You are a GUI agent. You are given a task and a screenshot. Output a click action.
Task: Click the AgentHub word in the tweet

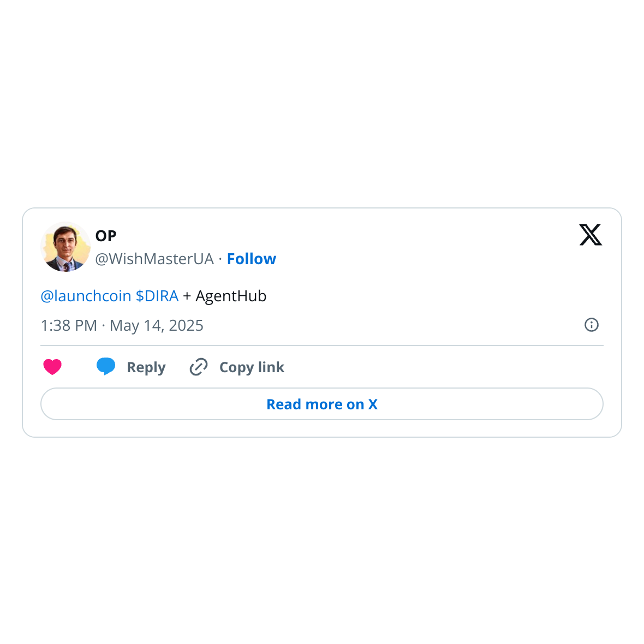[x=231, y=296]
